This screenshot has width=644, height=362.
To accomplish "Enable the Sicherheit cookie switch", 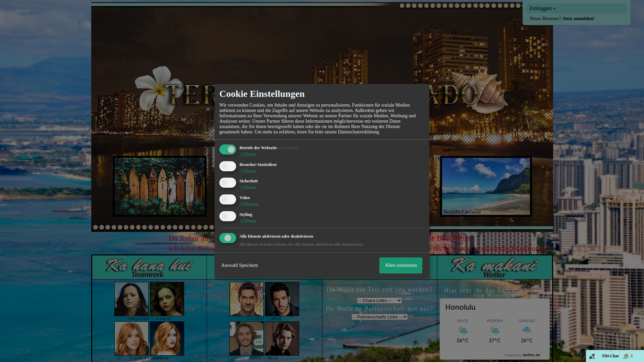I will (228, 183).
